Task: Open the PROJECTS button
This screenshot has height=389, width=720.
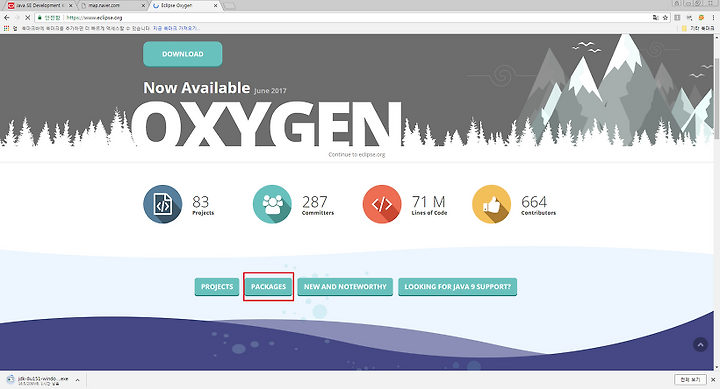Action: tap(217, 287)
